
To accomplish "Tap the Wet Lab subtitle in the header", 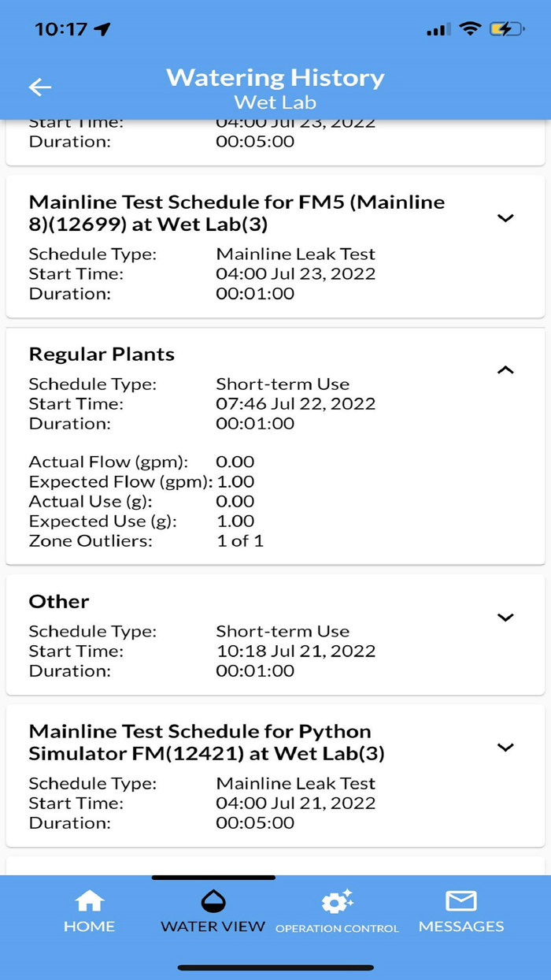I will 275,102.
